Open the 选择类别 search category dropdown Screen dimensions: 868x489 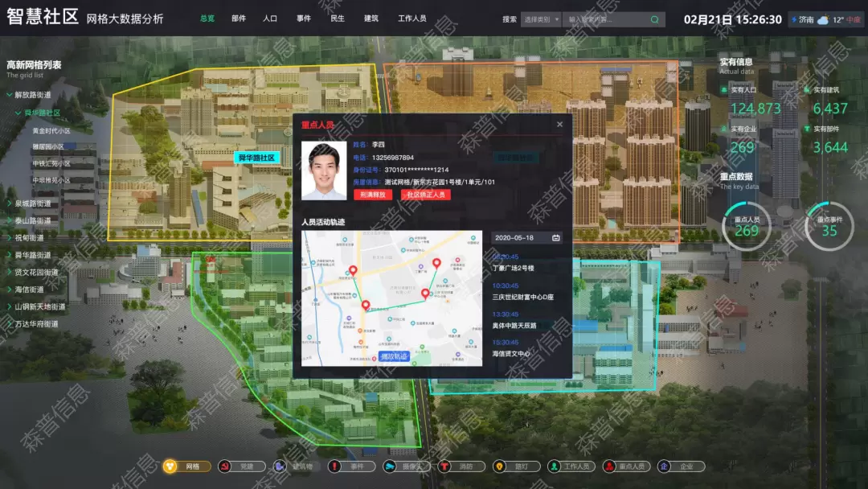tap(541, 19)
